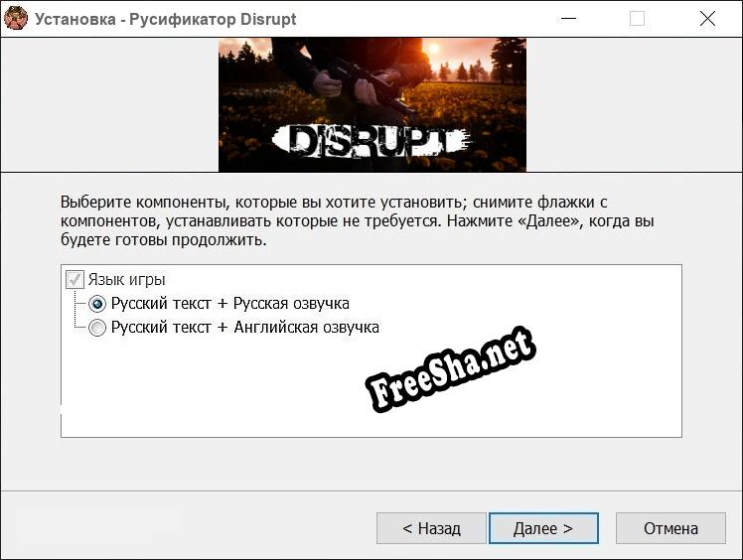743x560 pixels.
Task: Click the rifle held in banner image
Action: (x=370, y=85)
